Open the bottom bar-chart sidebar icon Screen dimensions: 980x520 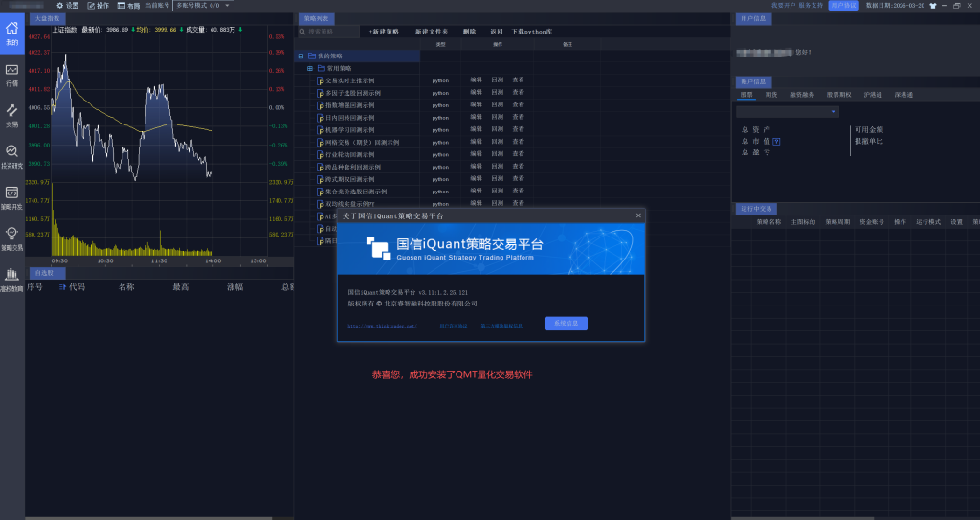pos(11,275)
